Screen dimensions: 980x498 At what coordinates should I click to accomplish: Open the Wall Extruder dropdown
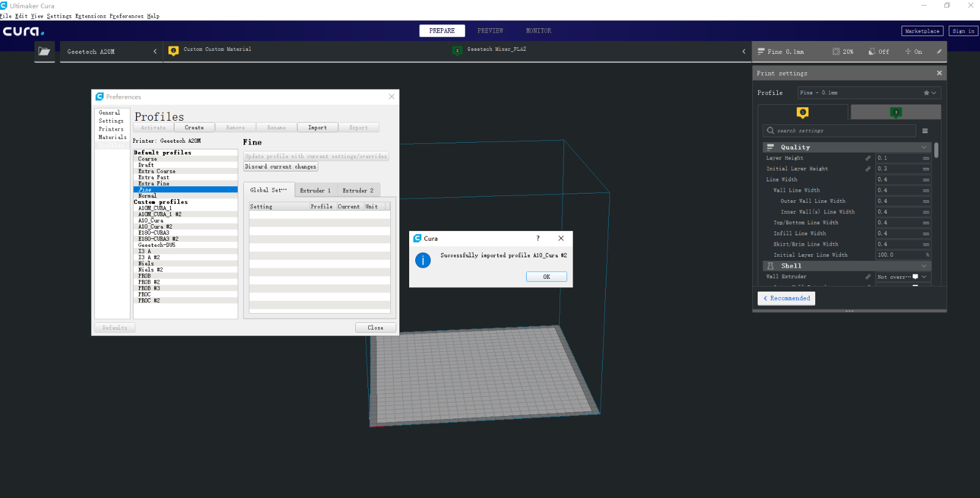click(903, 277)
